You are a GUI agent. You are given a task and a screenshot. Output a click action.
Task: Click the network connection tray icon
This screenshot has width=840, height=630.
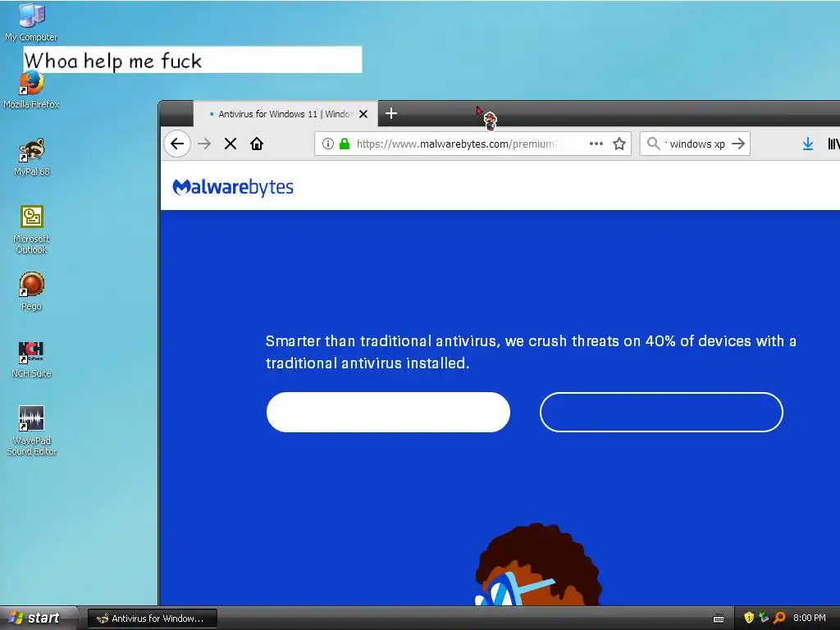tap(764, 618)
